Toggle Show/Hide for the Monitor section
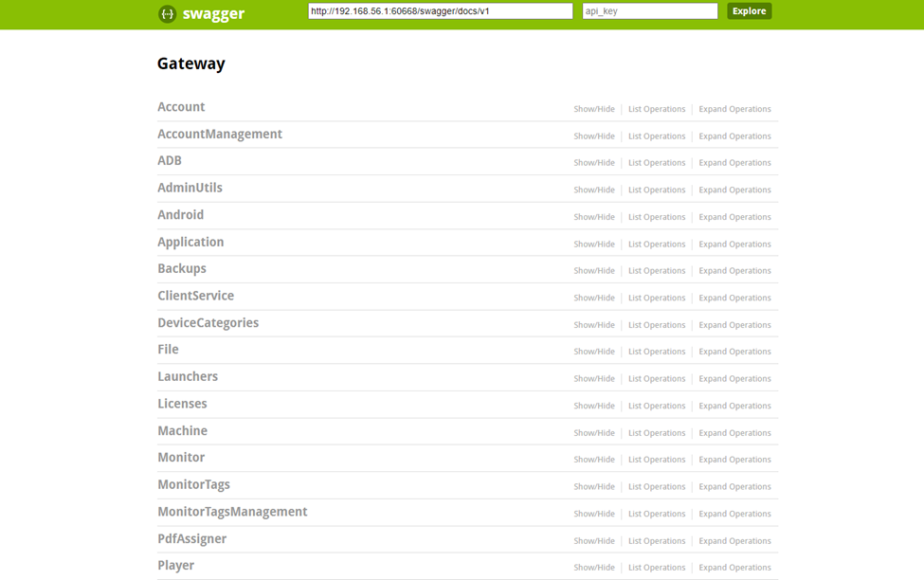This screenshot has width=924, height=580. pyautogui.click(x=593, y=460)
